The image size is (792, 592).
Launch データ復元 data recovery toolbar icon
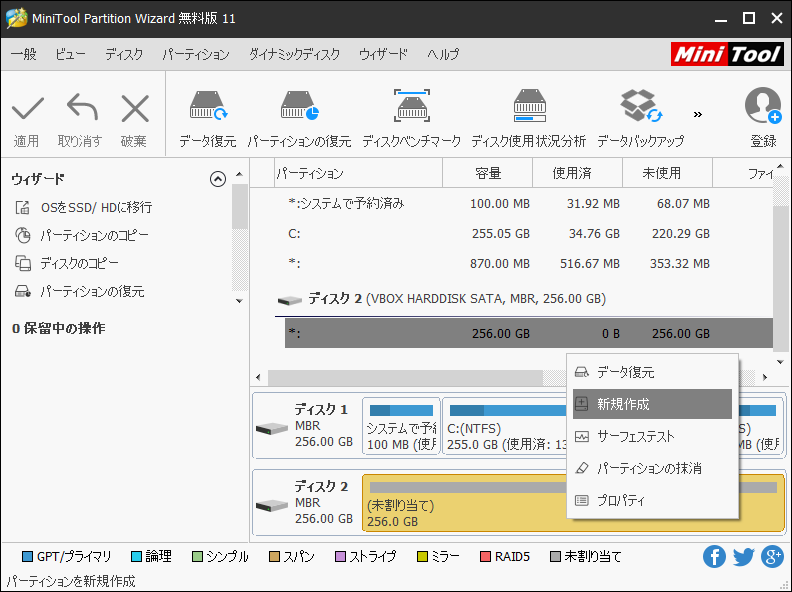(208, 106)
